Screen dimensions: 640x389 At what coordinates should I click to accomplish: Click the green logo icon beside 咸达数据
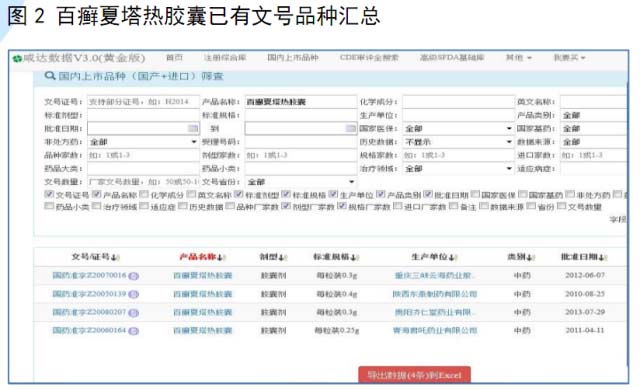click(x=17, y=59)
